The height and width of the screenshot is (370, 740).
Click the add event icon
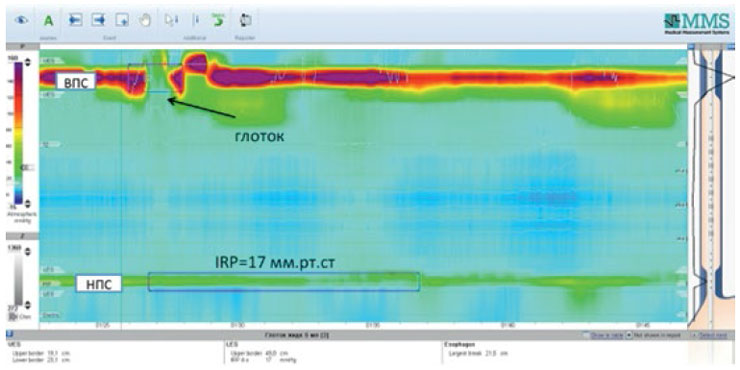tap(122, 20)
